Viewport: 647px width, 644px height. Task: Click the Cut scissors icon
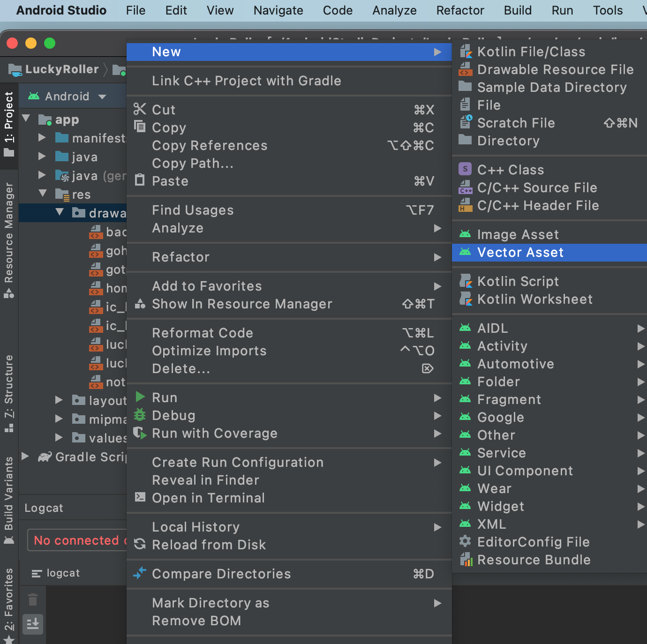point(140,109)
